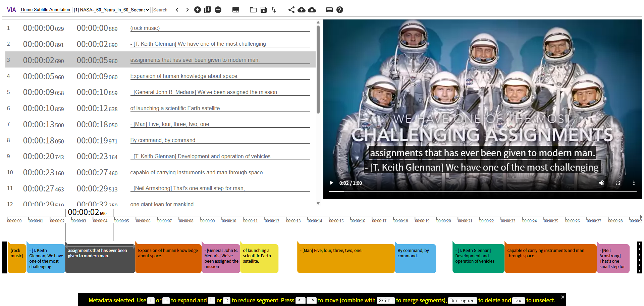Click the subtitle list scrollbar thumb
Screen dimensions: 644x306
coord(318,69)
